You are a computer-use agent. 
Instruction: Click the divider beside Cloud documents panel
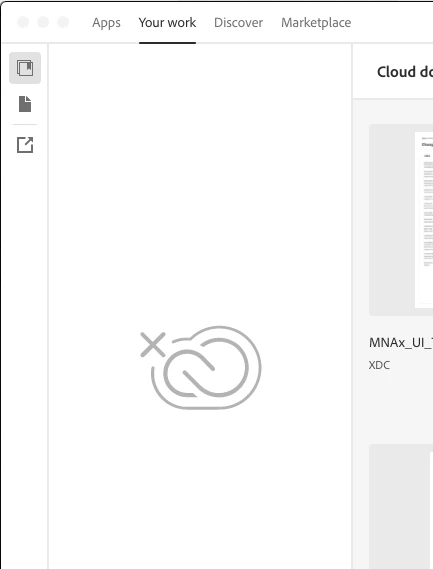point(352,306)
